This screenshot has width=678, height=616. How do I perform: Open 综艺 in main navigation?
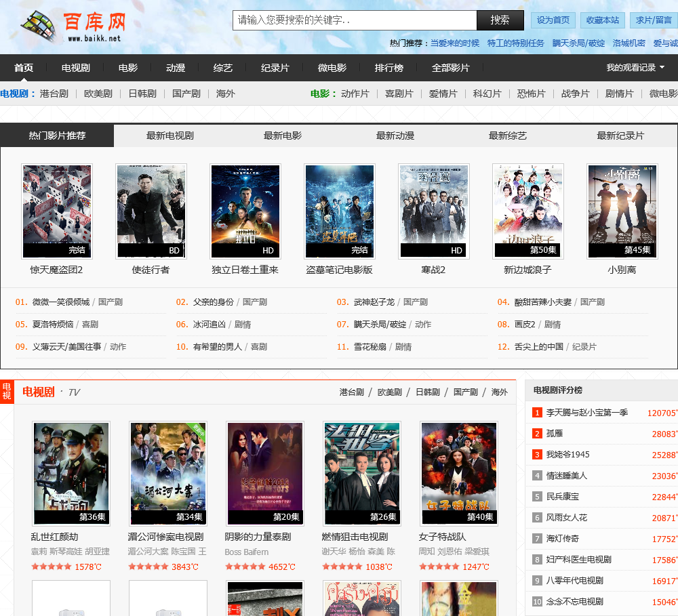point(222,68)
